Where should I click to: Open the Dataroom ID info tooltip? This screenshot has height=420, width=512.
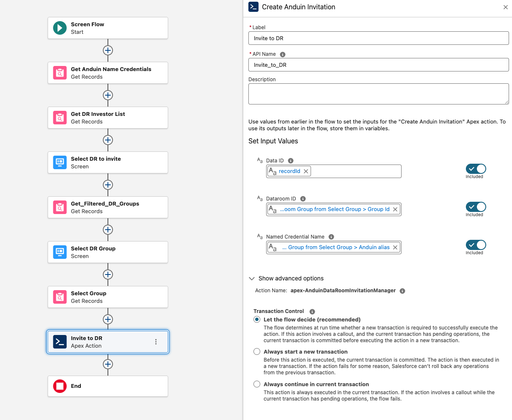(303, 199)
